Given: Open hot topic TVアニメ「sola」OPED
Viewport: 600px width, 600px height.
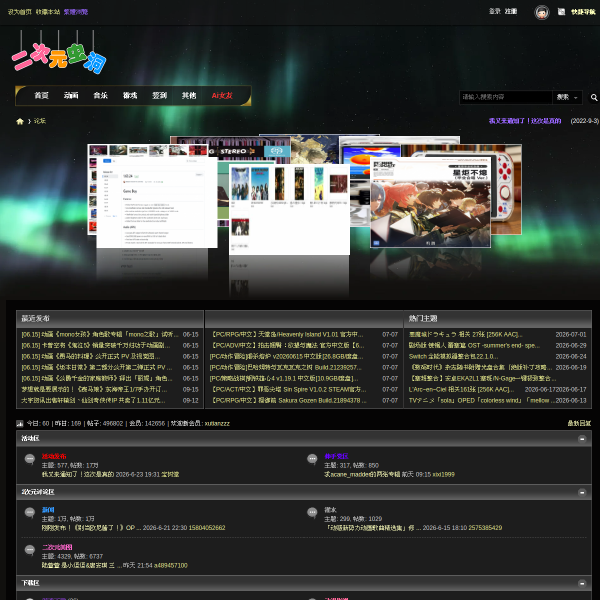Looking at the screenshot, I should (482, 401).
